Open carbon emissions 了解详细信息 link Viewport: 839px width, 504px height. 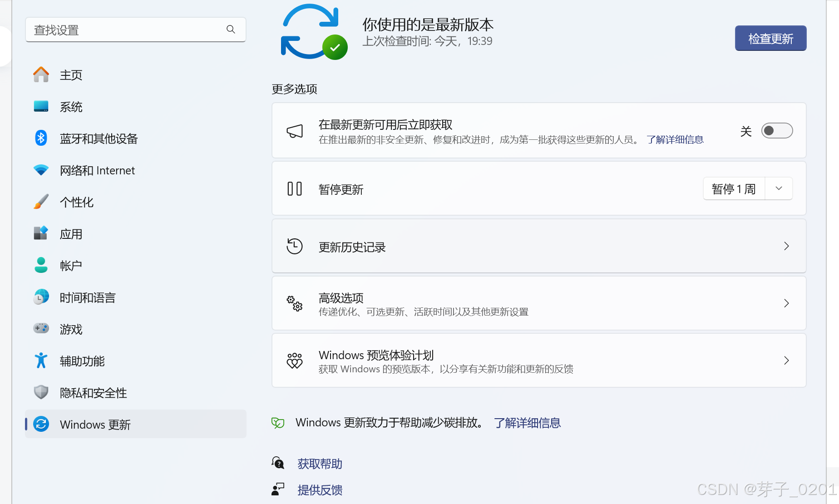pos(528,423)
